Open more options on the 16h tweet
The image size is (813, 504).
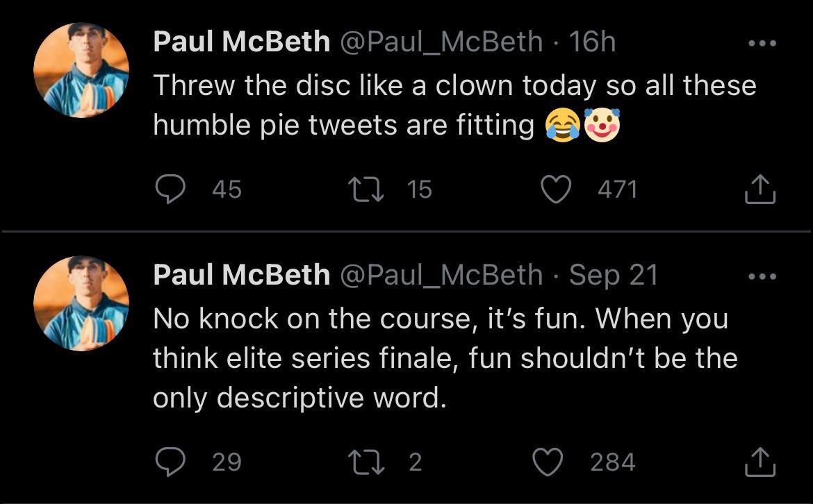761,43
